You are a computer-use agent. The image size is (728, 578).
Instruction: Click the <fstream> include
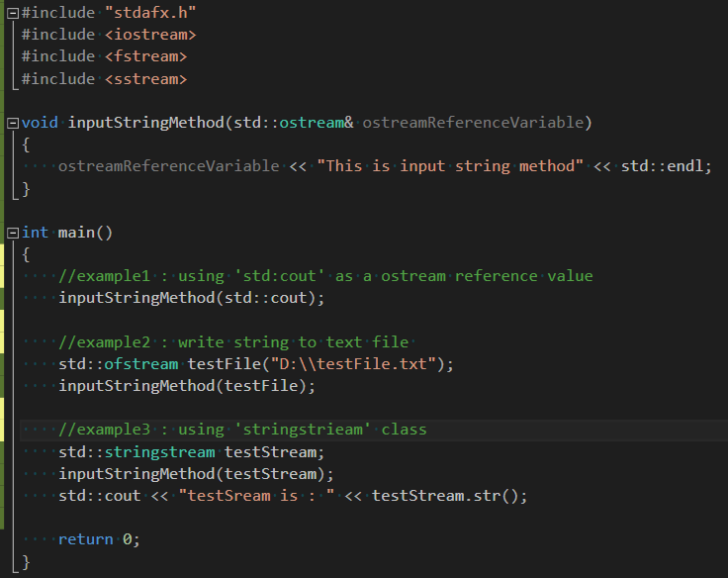point(145,56)
